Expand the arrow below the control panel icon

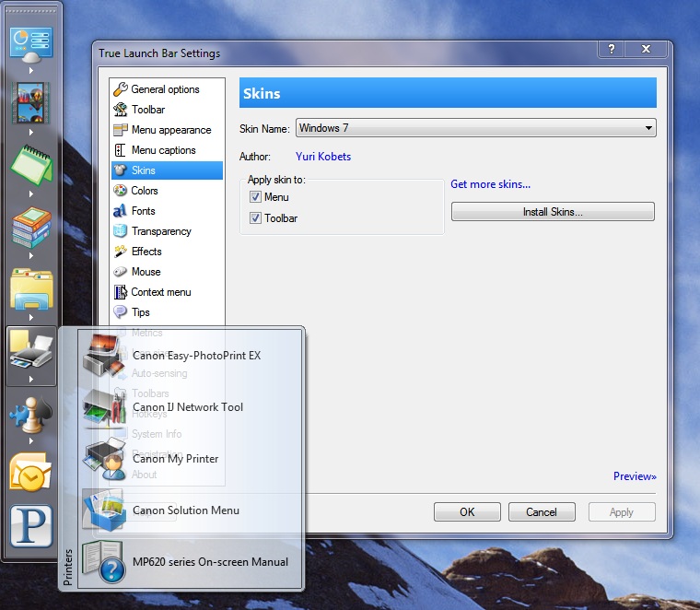coord(30,71)
